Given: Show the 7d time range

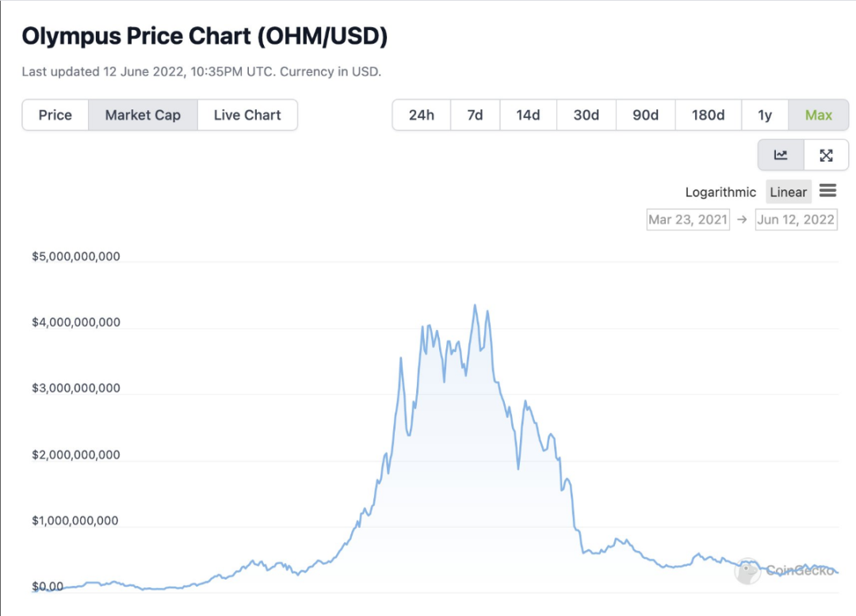Looking at the screenshot, I should pos(475,115).
